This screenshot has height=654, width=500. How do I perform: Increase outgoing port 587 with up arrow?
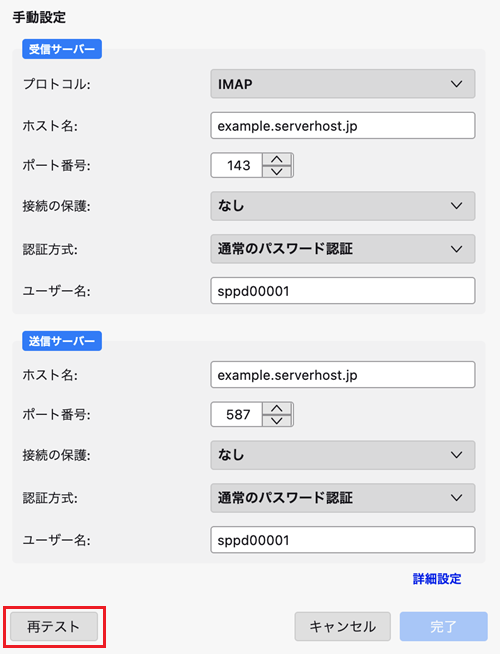[277, 408]
